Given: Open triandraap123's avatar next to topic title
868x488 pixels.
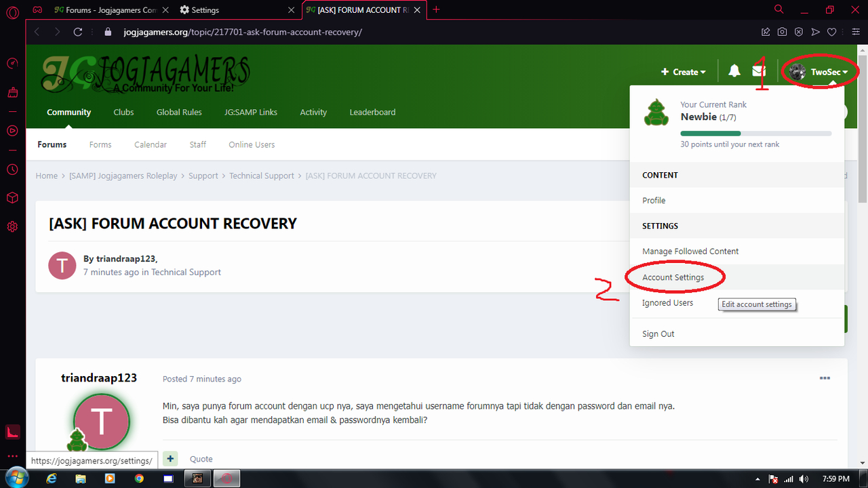Looking at the screenshot, I should tap(62, 266).
